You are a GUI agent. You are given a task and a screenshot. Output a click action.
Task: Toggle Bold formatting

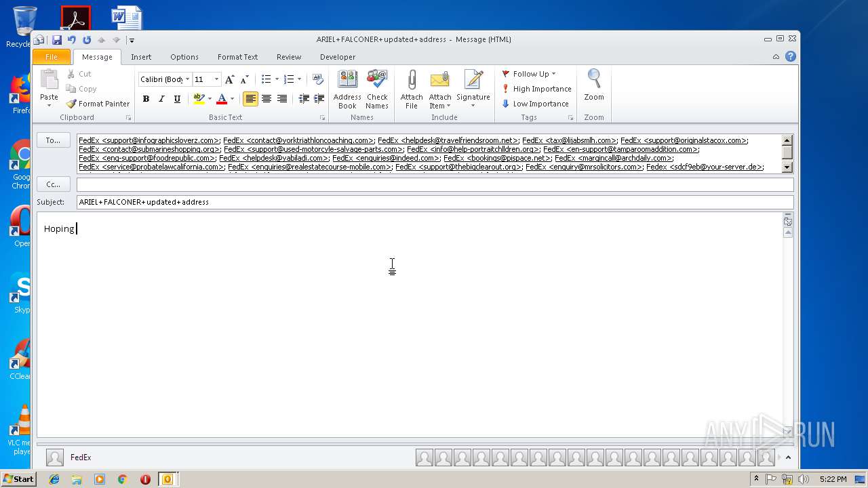pos(146,99)
